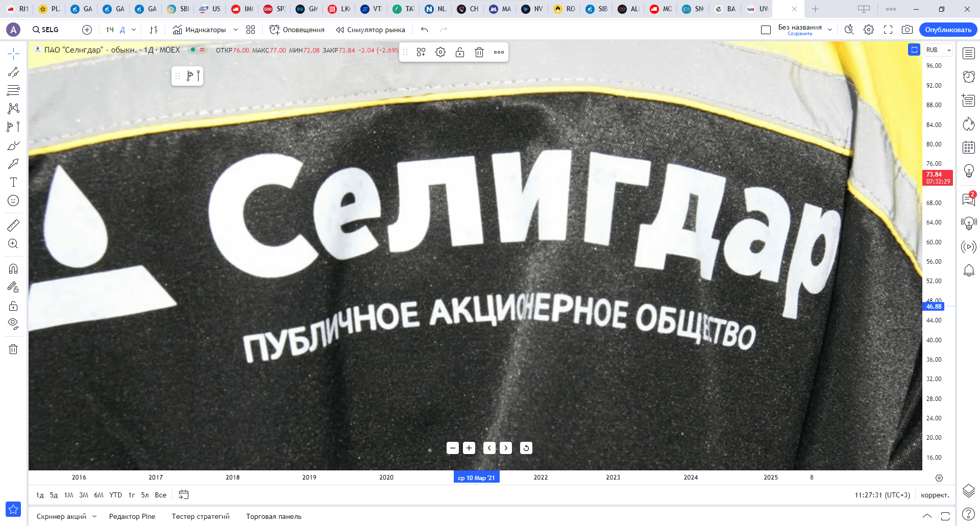Viewport: 980px width, 526px height.
Task: Open the Тестер стратегий tab
Action: tap(201, 516)
